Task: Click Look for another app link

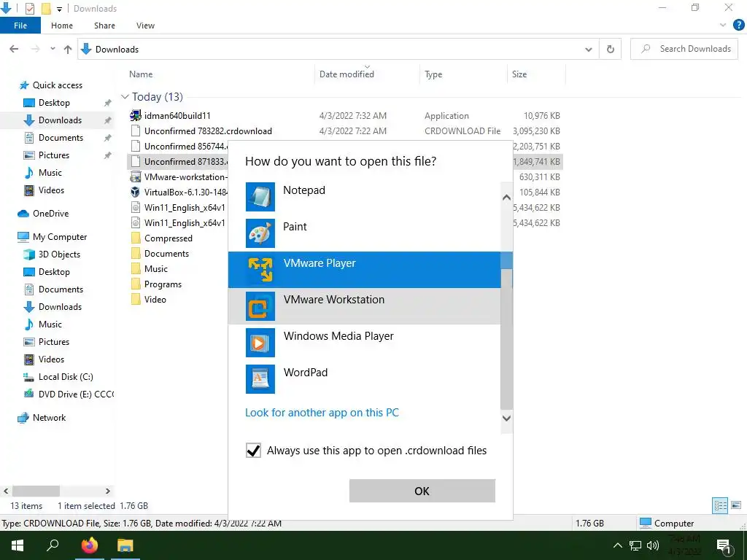Action: coord(322,413)
